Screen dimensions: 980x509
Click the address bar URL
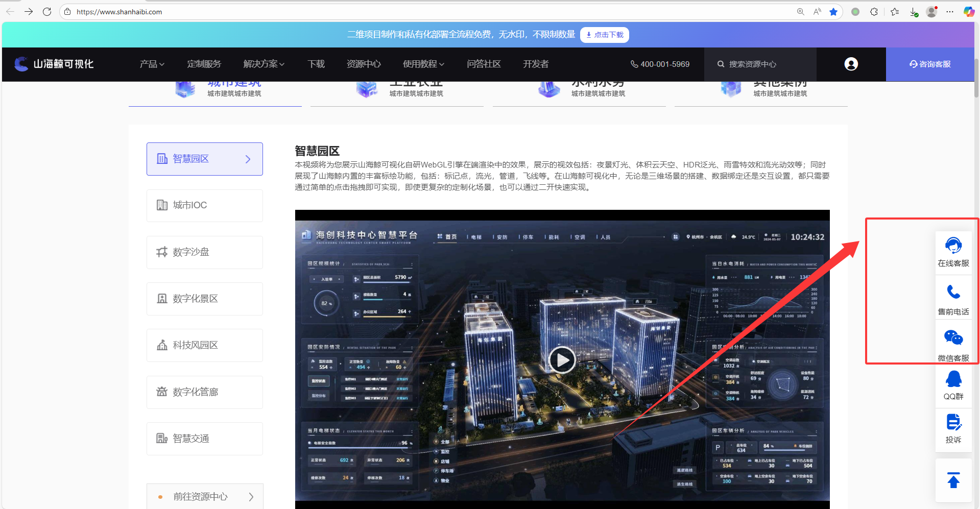[x=119, y=12]
